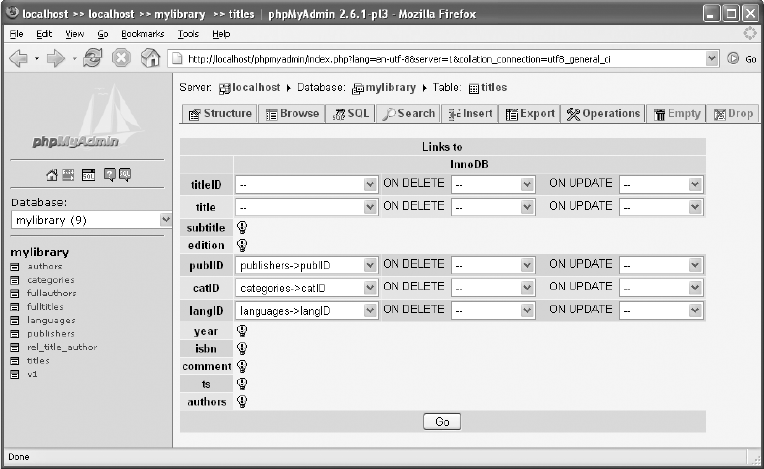
Task: Click the table icon beside fulltitles
Action: (15, 307)
